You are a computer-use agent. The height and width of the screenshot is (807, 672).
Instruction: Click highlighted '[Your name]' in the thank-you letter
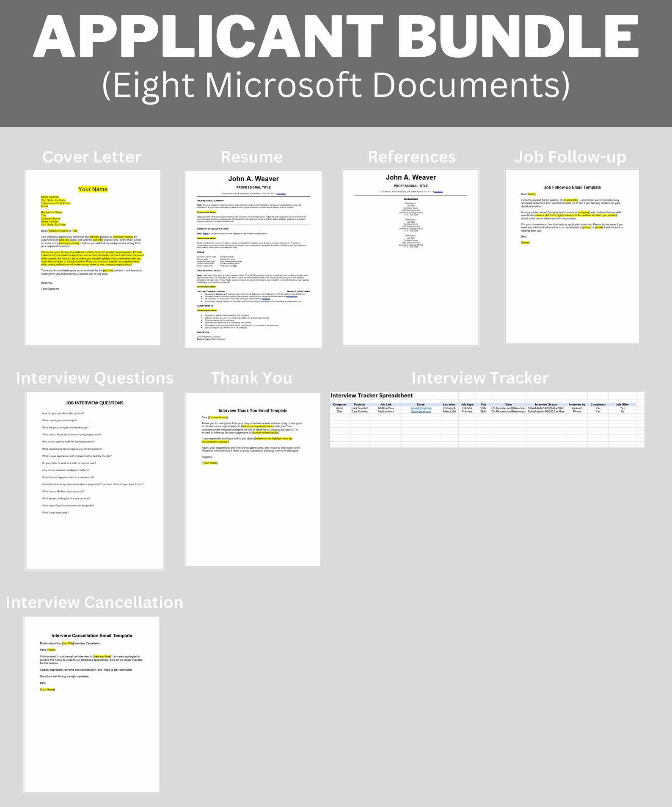click(x=209, y=463)
